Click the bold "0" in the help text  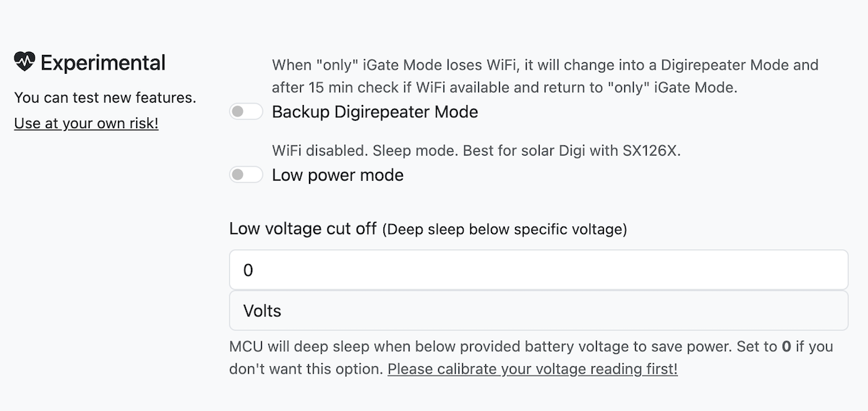(787, 347)
